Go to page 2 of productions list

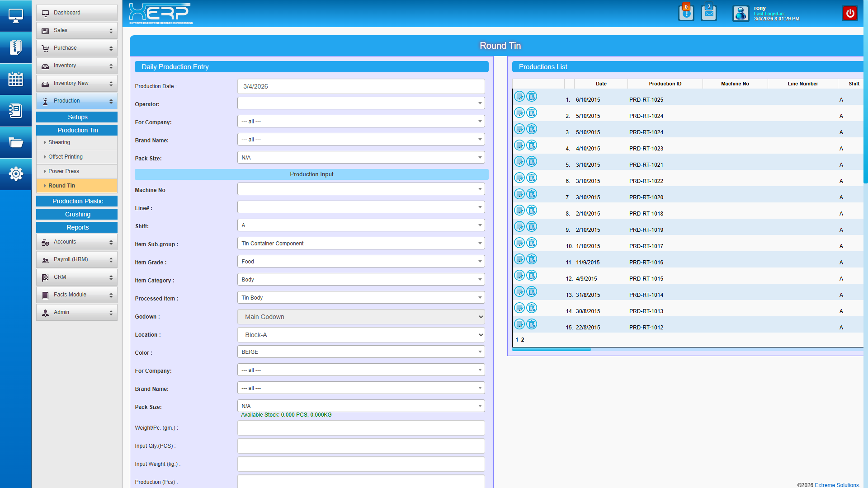pos(523,340)
